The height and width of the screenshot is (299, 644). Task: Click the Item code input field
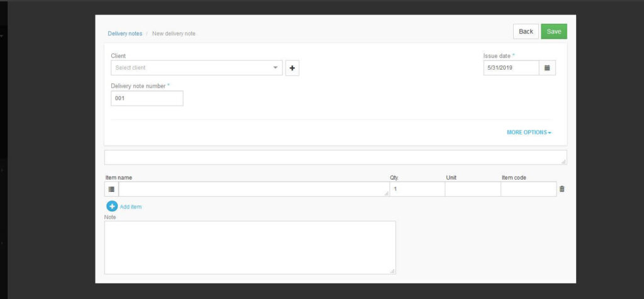(x=528, y=189)
